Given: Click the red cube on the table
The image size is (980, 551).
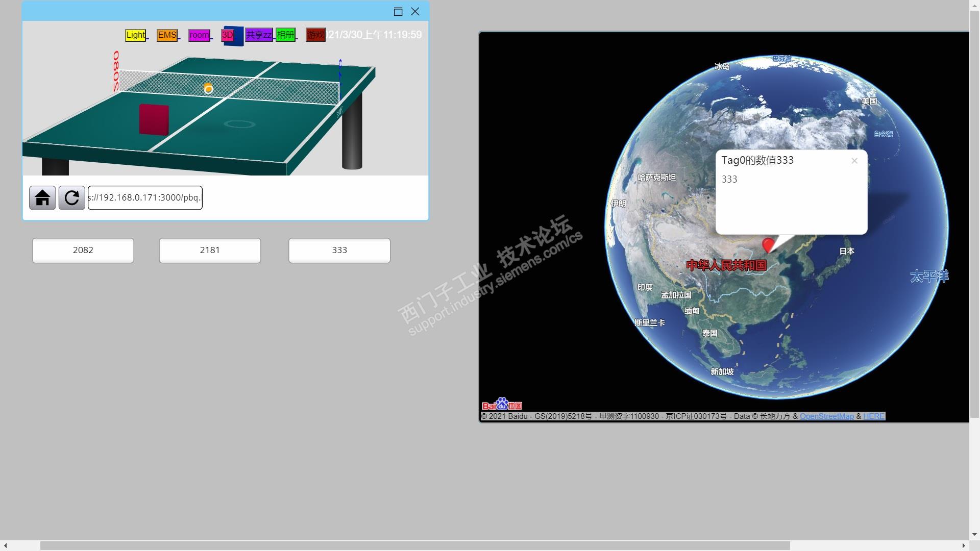Looking at the screenshot, I should click(x=154, y=120).
